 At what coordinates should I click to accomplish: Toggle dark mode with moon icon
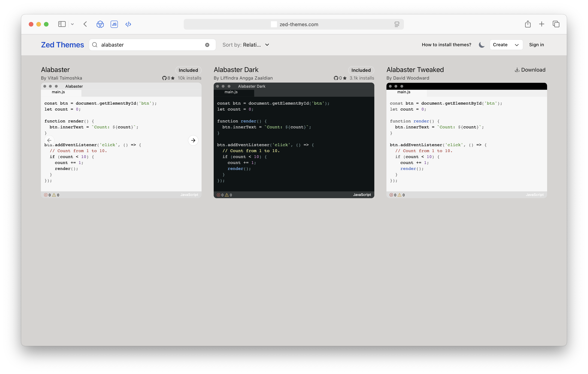coord(481,45)
